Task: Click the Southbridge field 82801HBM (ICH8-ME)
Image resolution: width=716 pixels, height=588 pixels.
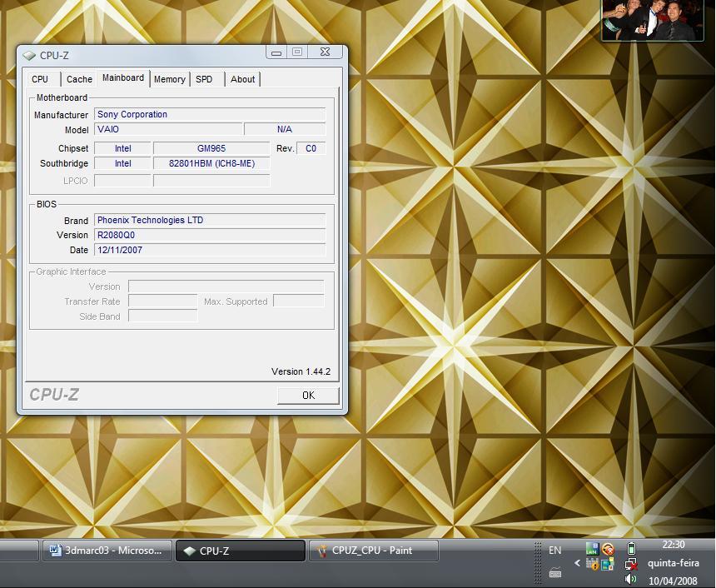Action: click(211, 163)
